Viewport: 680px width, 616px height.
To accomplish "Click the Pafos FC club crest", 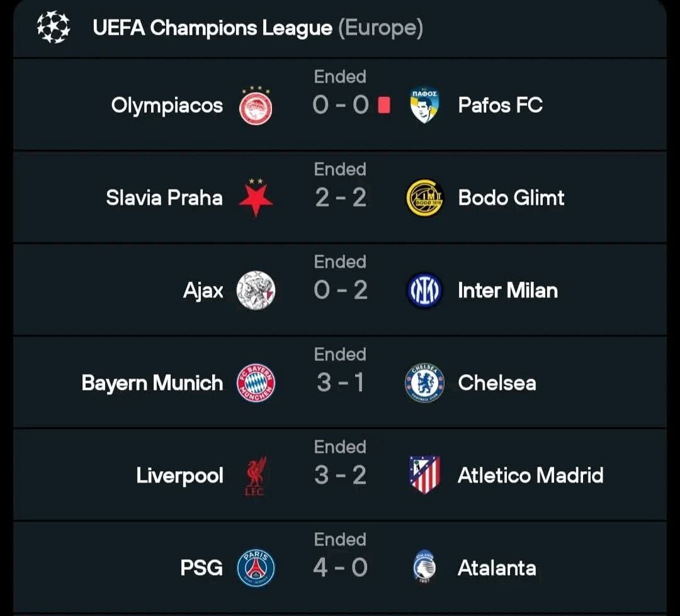I will [x=424, y=106].
